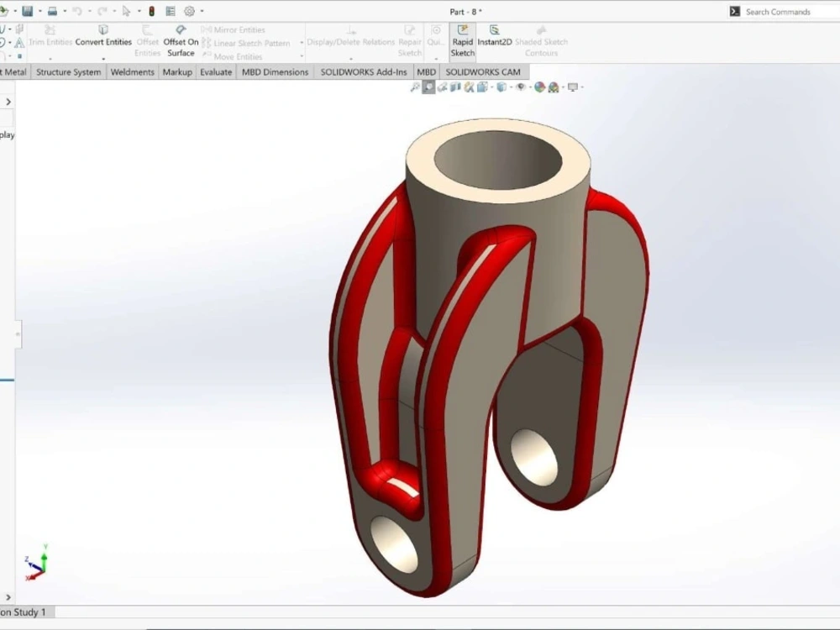Toggle Hide/Show Items eye icon
This screenshot has height=630, width=840.
[520, 87]
